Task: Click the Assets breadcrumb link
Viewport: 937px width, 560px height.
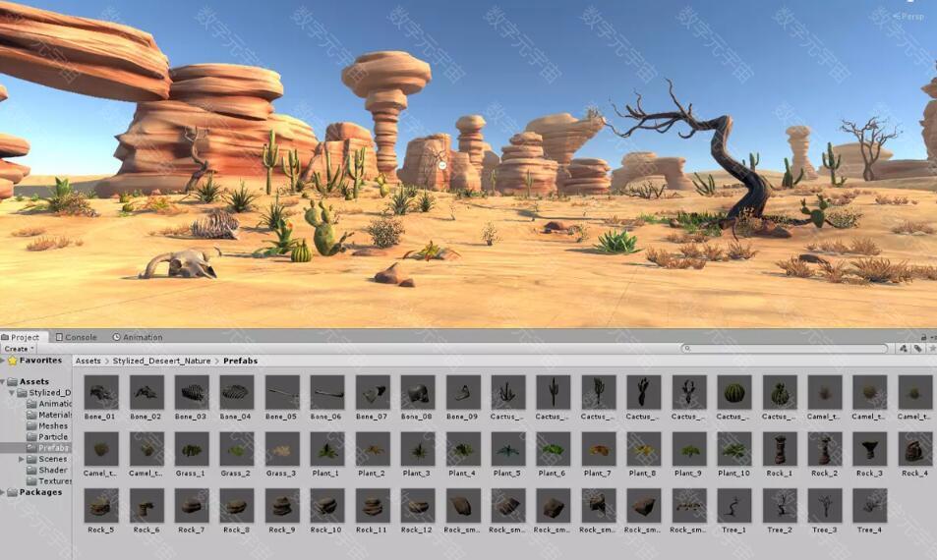Action: click(88, 362)
